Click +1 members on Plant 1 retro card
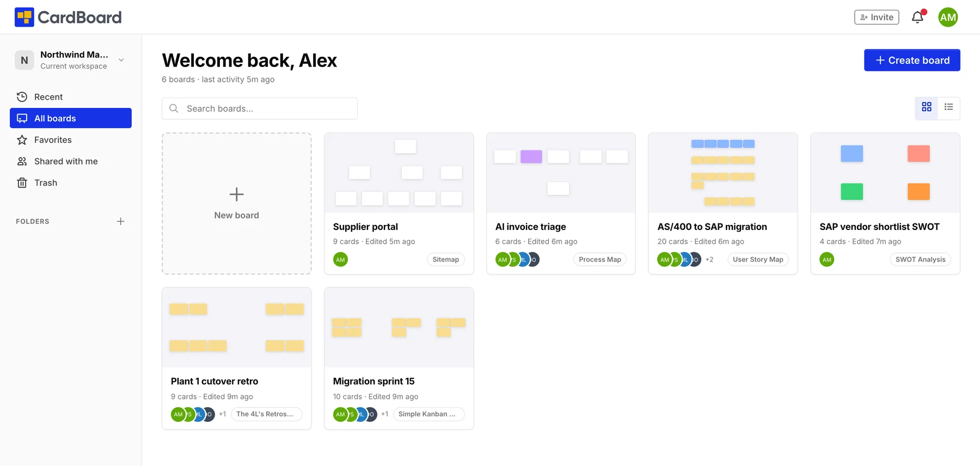The image size is (980, 466). [x=223, y=414]
